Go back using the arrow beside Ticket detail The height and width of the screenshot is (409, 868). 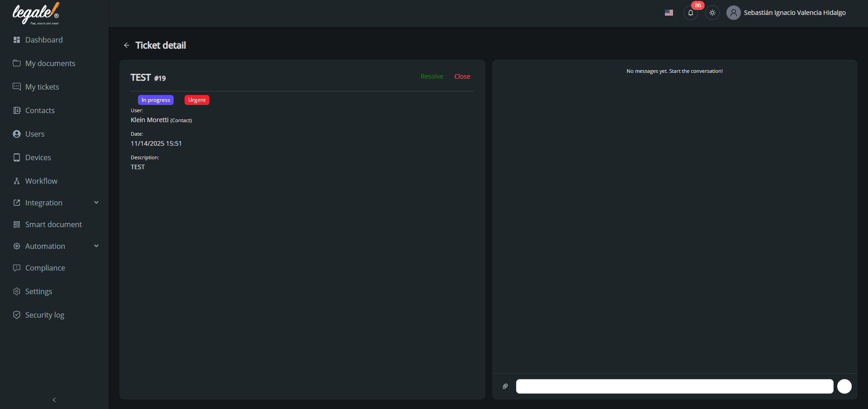point(127,45)
